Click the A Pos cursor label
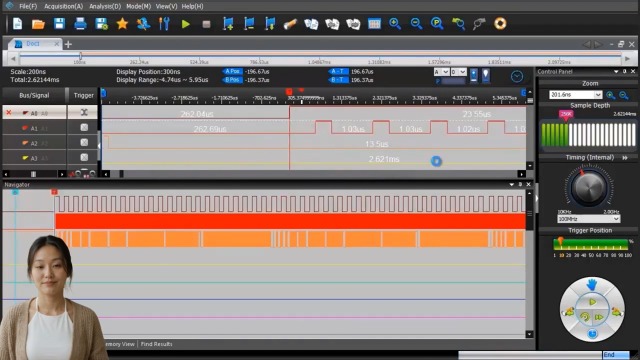Viewport: 640px width, 360px height. click(x=232, y=71)
